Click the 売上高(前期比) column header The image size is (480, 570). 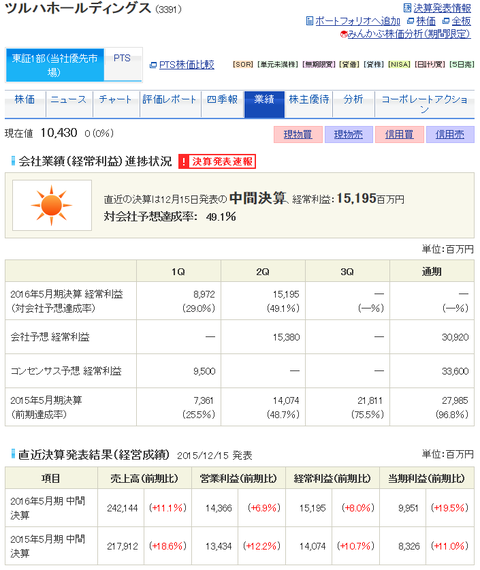coord(144,478)
